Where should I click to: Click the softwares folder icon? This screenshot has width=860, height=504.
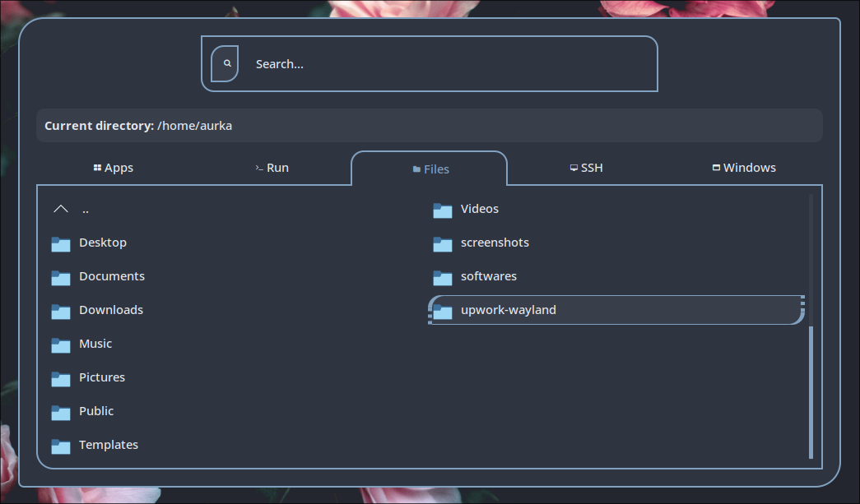(x=443, y=278)
